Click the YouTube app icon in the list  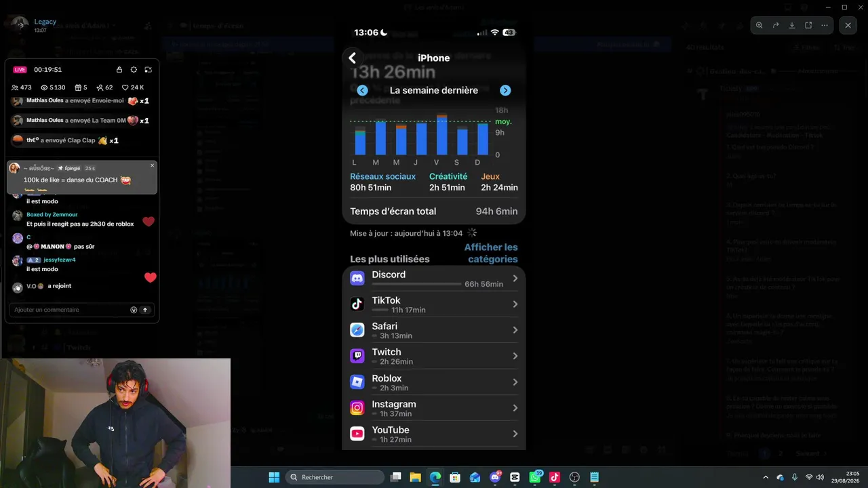pyautogui.click(x=357, y=434)
